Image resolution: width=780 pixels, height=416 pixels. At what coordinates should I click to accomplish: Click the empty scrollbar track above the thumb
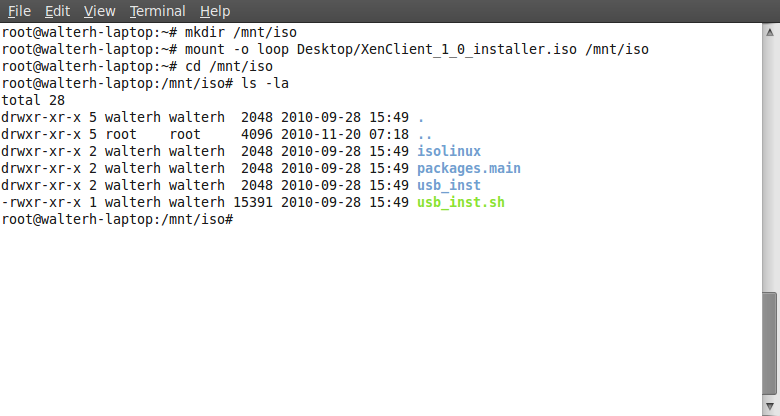click(769, 160)
